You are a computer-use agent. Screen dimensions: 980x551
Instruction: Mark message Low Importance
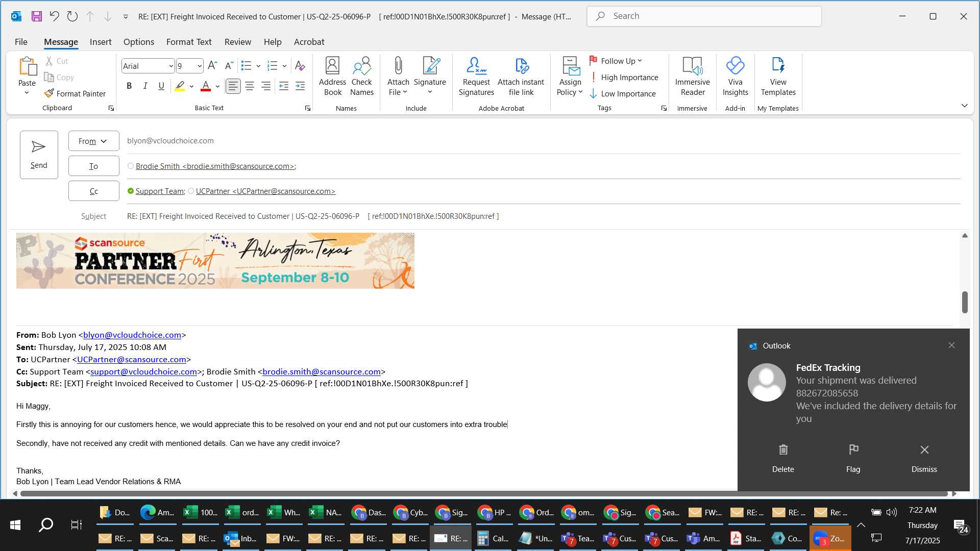[623, 93]
